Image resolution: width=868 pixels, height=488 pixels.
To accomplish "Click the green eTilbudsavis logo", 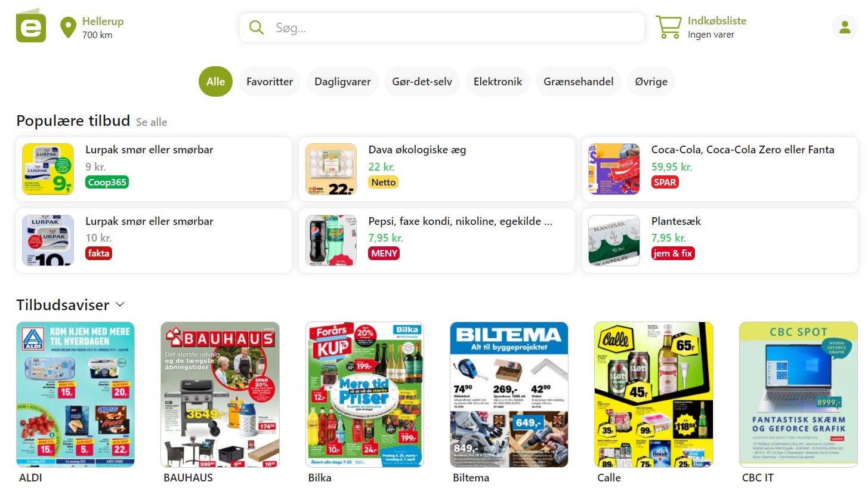I will click(31, 26).
